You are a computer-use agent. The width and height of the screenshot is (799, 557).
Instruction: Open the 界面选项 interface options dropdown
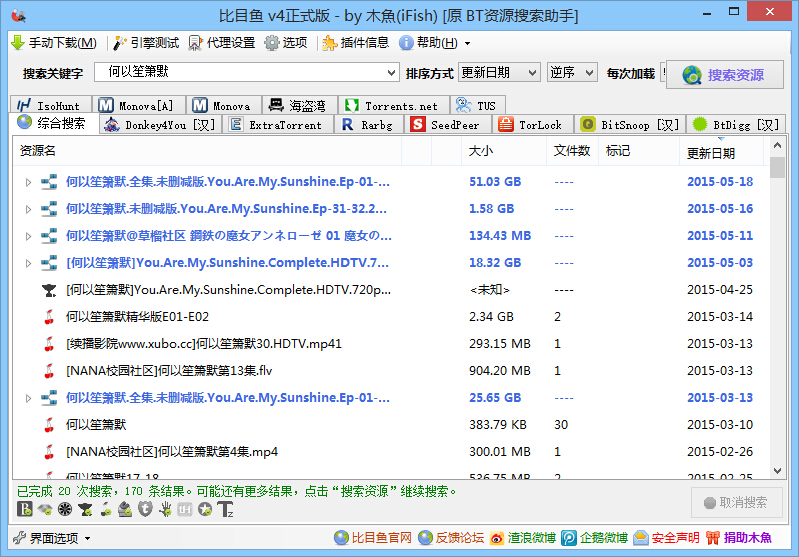(x=52, y=538)
